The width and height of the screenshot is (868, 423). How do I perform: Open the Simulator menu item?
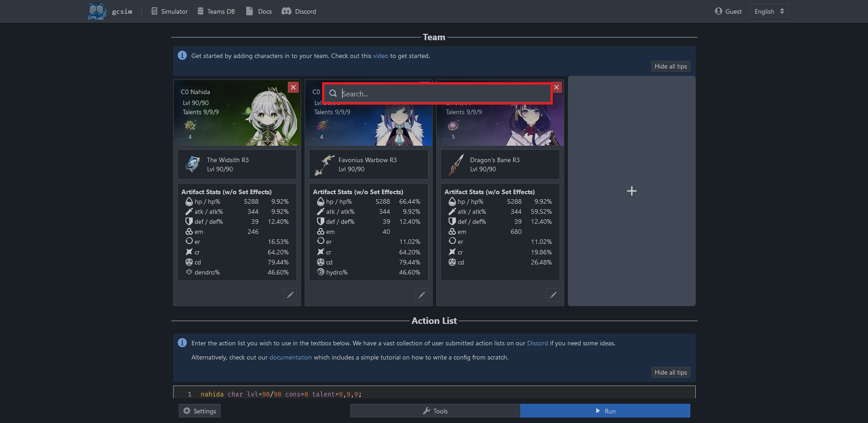[x=169, y=11]
